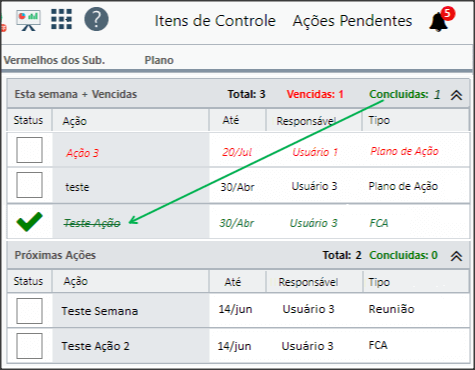
Task: Check the status box for Ação 3
Action: coord(29,150)
